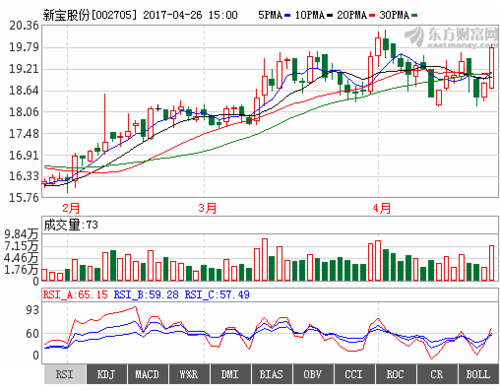This screenshot has height=390, width=500.
Task: Select the OBV indicator tab
Action: 313,374
